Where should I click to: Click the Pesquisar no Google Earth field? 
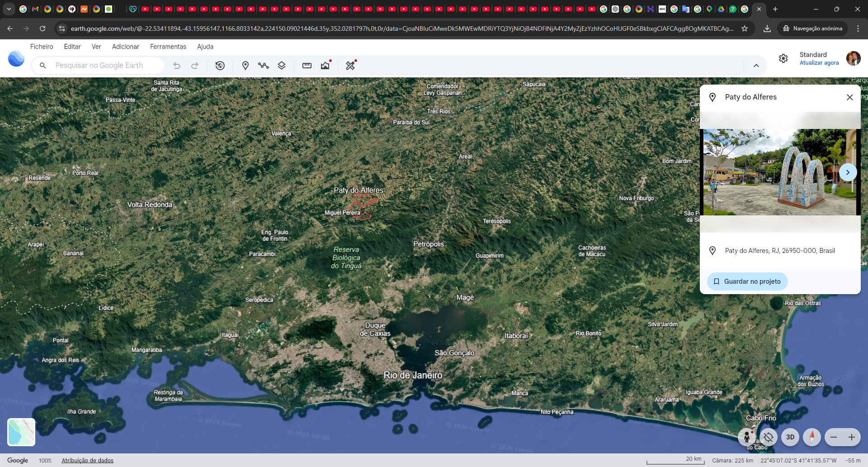98,66
